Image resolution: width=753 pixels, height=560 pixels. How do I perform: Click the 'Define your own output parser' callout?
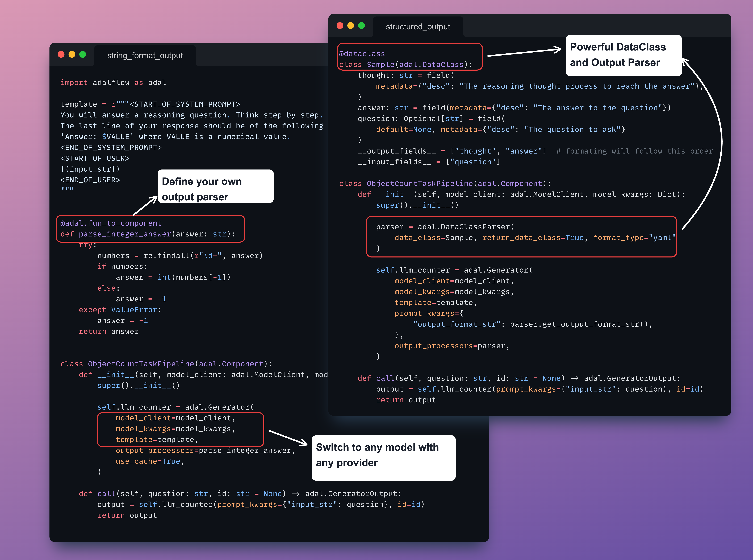point(215,186)
